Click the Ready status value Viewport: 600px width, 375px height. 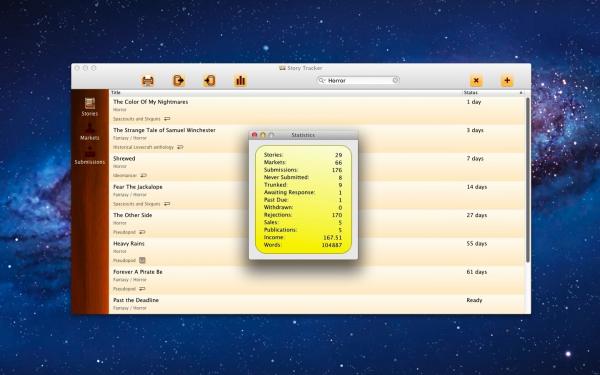(x=474, y=300)
